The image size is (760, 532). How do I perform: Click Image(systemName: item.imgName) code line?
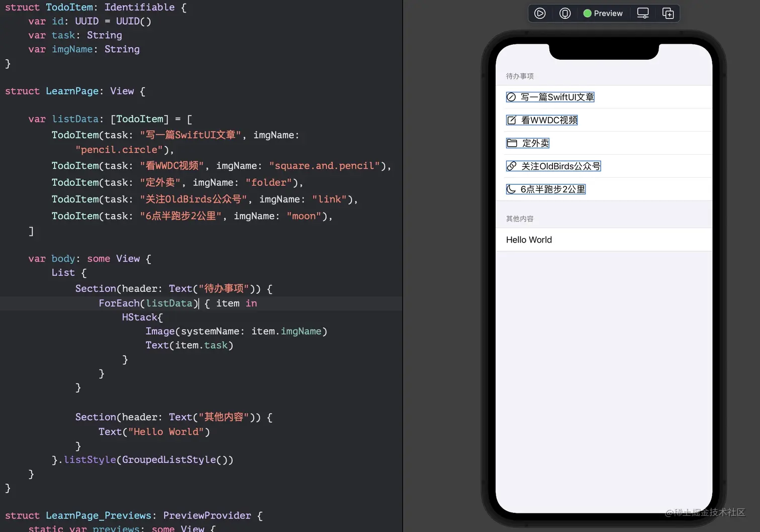236,332
